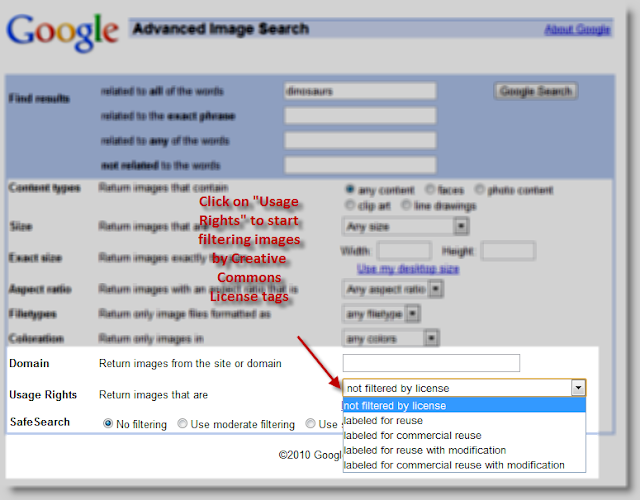The image size is (640, 500).
Task: Click the Google logo
Action: [x=62, y=33]
